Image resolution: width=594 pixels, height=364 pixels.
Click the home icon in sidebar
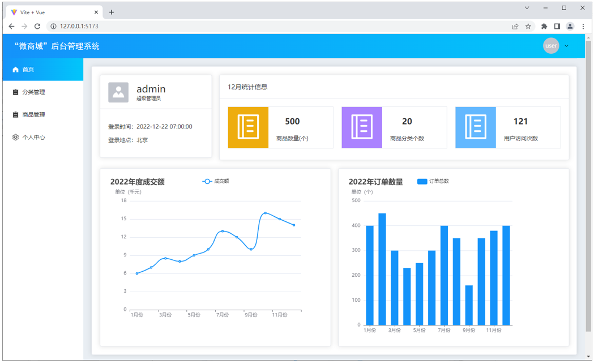[x=16, y=70]
